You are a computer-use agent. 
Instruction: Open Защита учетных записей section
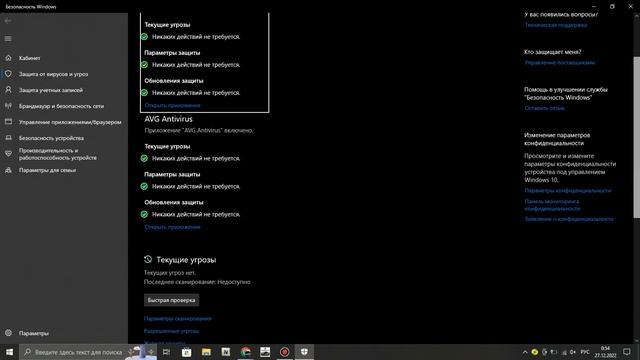[x=51, y=90]
